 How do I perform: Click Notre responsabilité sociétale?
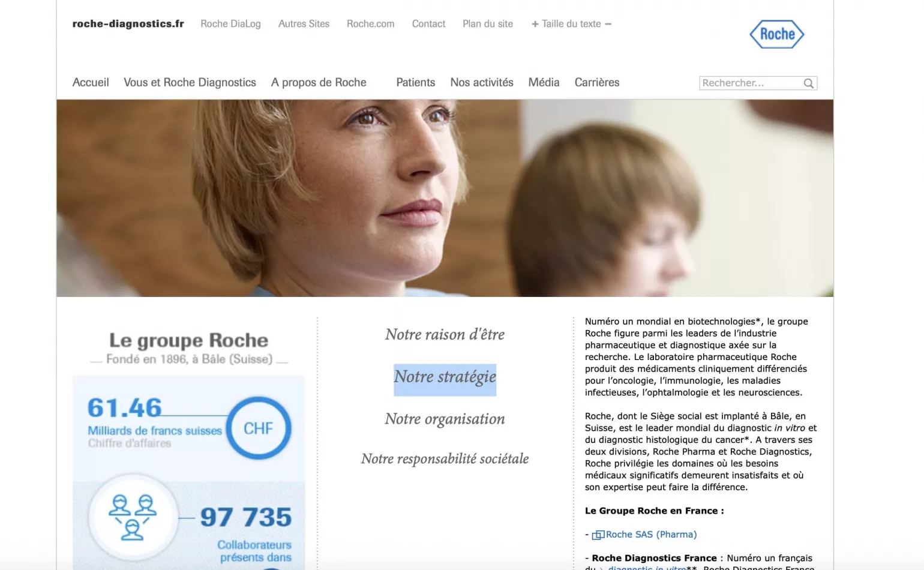[x=445, y=458]
